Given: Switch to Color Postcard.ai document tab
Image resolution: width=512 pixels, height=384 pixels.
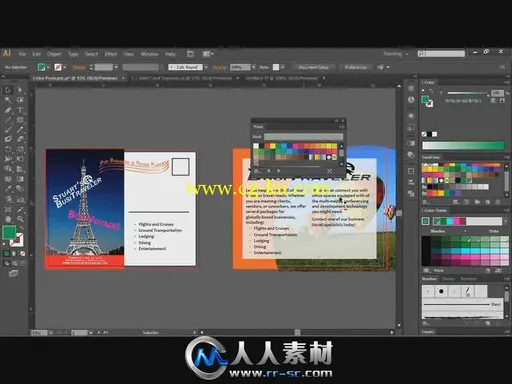Looking at the screenshot, I should click(x=75, y=78).
